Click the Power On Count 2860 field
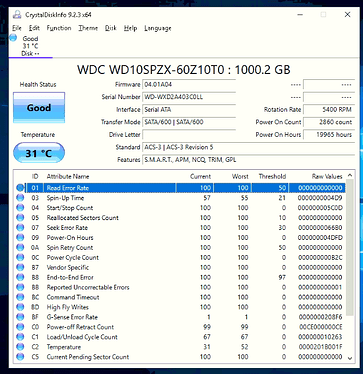The image size is (363, 374). 329,122
